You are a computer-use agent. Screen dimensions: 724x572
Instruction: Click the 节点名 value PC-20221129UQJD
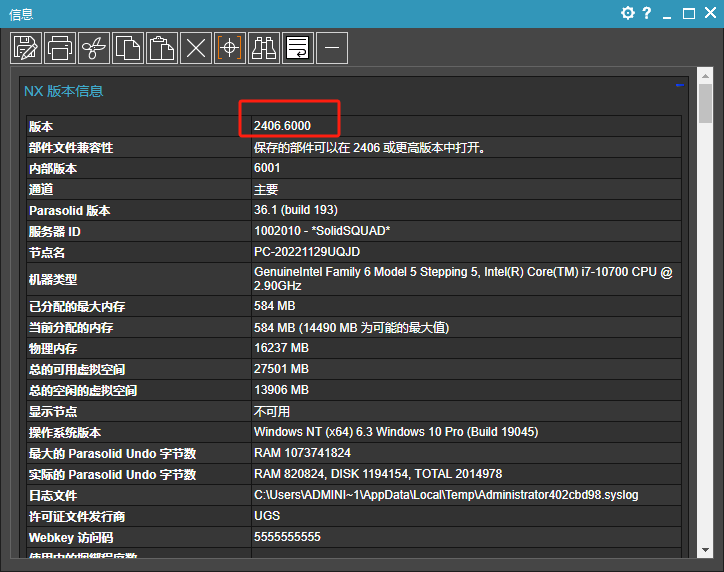coord(307,252)
